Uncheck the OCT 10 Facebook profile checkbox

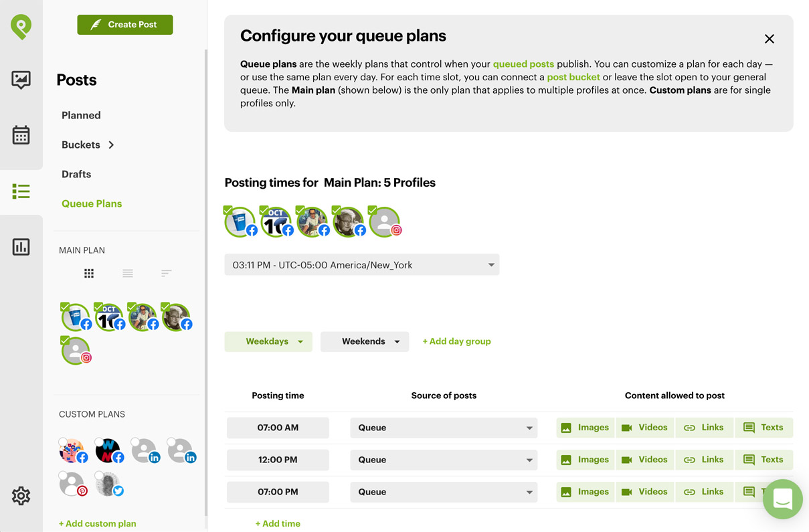coord(264,210)
